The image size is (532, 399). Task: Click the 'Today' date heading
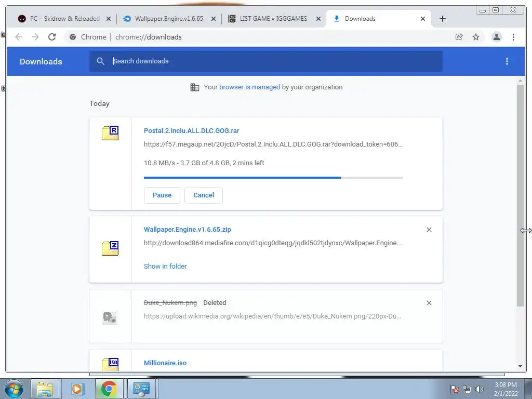99,103
